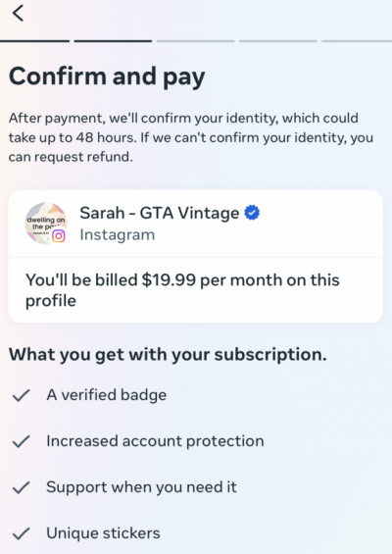
Task: Click the checkmark beside A verified badge
Action: [x=22, y=395]
